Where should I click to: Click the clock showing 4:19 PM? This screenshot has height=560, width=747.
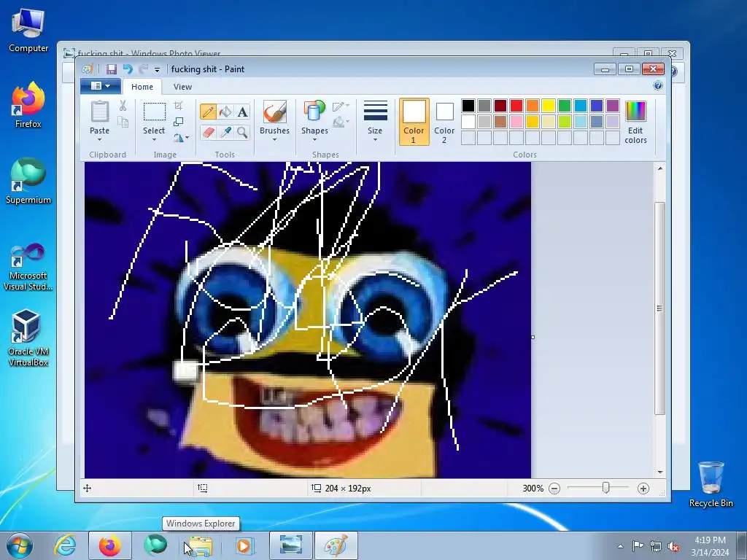point(710,540)
